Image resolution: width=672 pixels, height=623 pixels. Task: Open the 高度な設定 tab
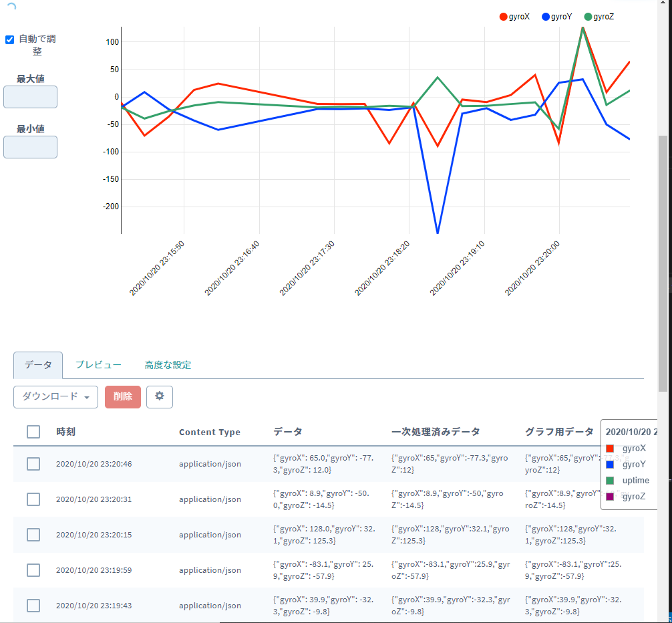point(168,365)
